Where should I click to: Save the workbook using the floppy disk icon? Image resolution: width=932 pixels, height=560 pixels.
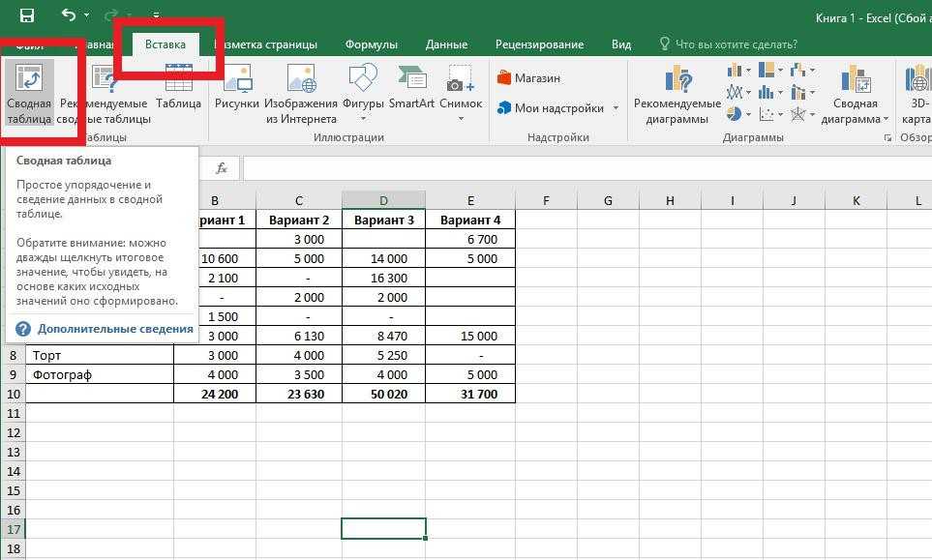pos(27,15)
